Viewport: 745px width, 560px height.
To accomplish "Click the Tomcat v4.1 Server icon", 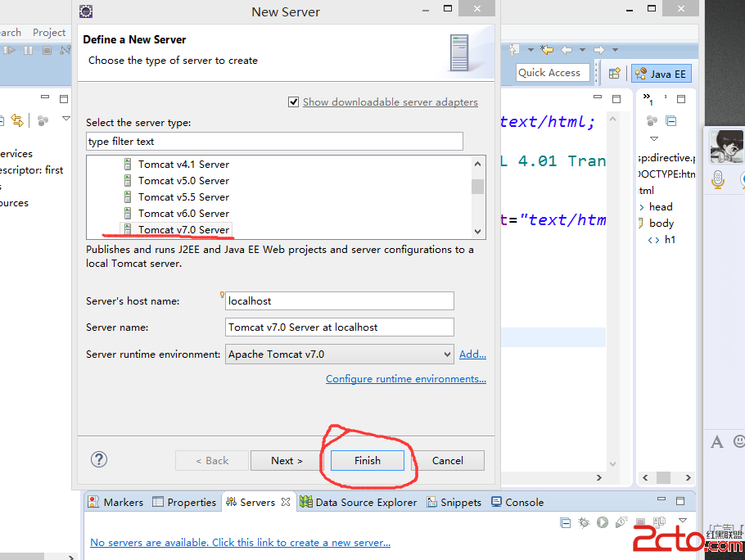I will pos(128,165).
